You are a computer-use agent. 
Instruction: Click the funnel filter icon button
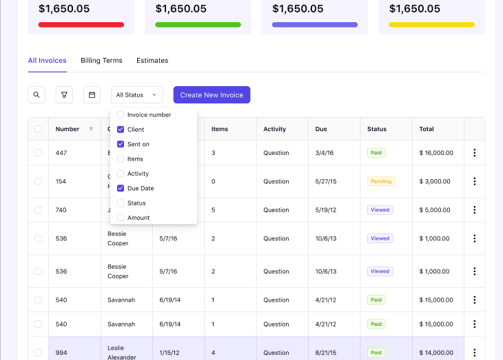[x=64, y=95]
